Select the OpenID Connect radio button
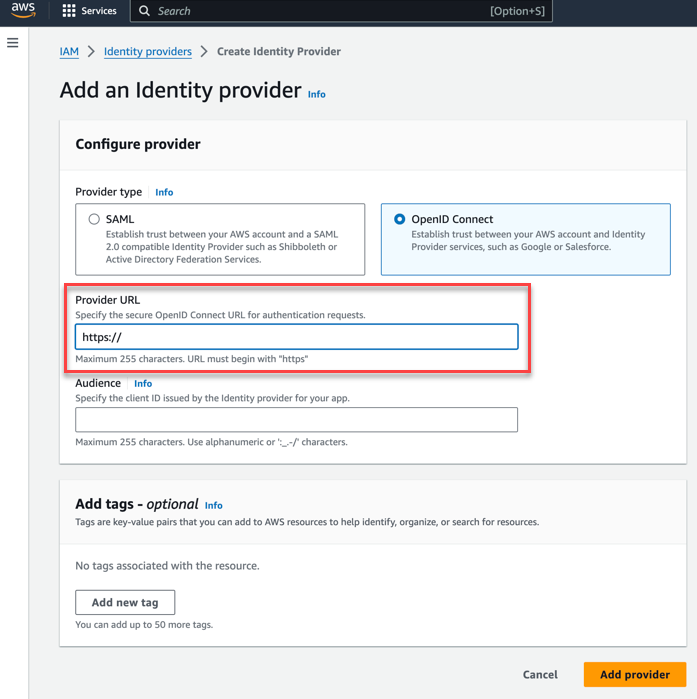697x699 pixels. (400, 219)
